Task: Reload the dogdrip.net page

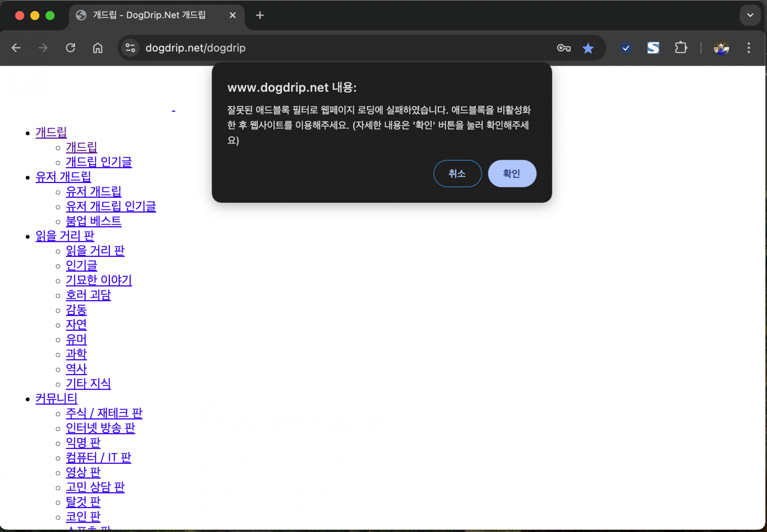Action: tap(70, 48)
